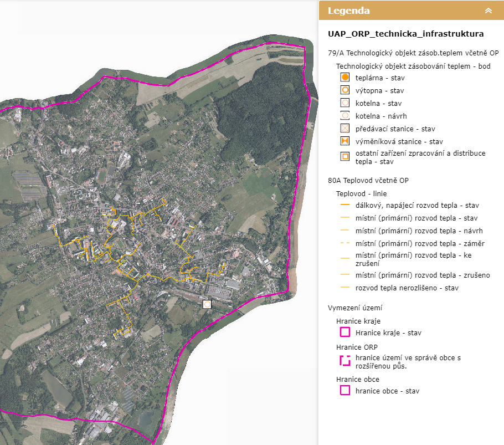
Task: Click the Hranice ORP group label
Action: tap(357, 347)
